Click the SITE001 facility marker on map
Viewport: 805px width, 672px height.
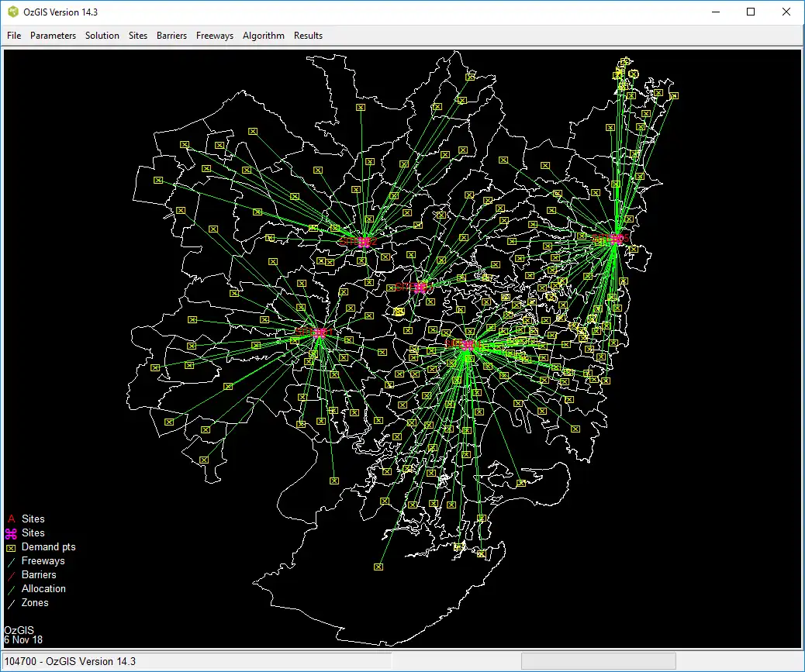(320, 332)
